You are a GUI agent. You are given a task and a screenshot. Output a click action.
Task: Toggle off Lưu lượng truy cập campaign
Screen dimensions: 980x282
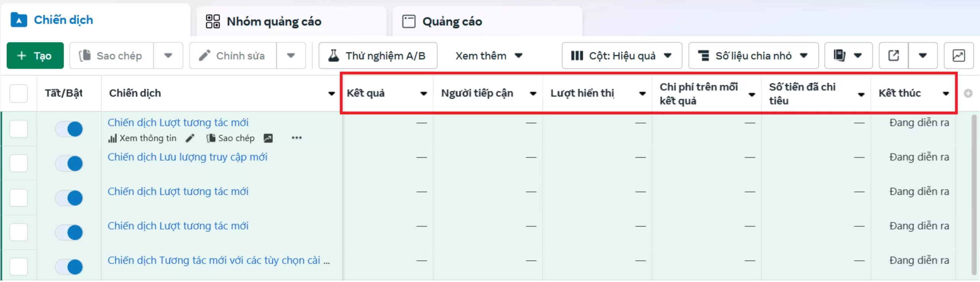coord(69,163)
